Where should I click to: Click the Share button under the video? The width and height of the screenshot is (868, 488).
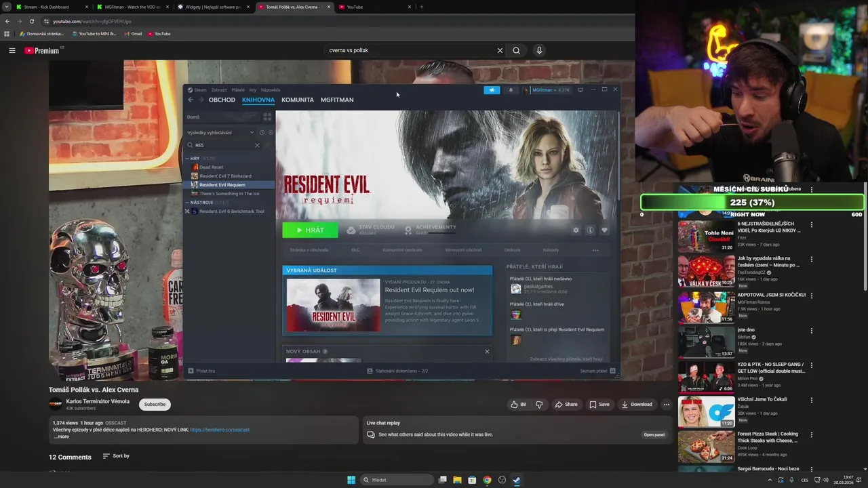tap(566, 405)
